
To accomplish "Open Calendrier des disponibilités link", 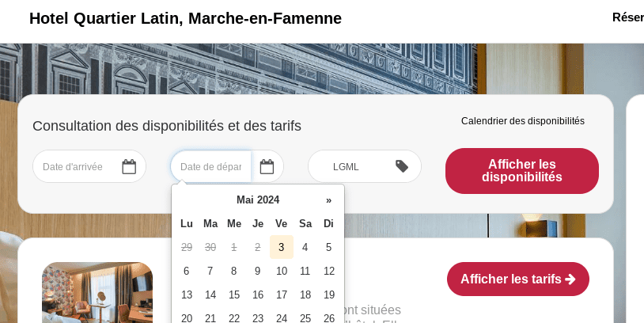I will (x=522, y=121).
